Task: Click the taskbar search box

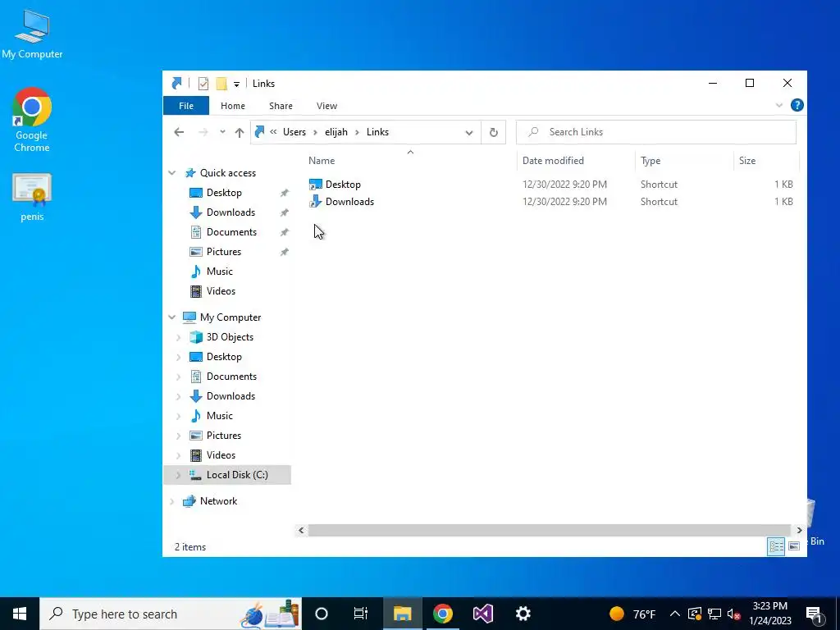Action: click(171, 614)
